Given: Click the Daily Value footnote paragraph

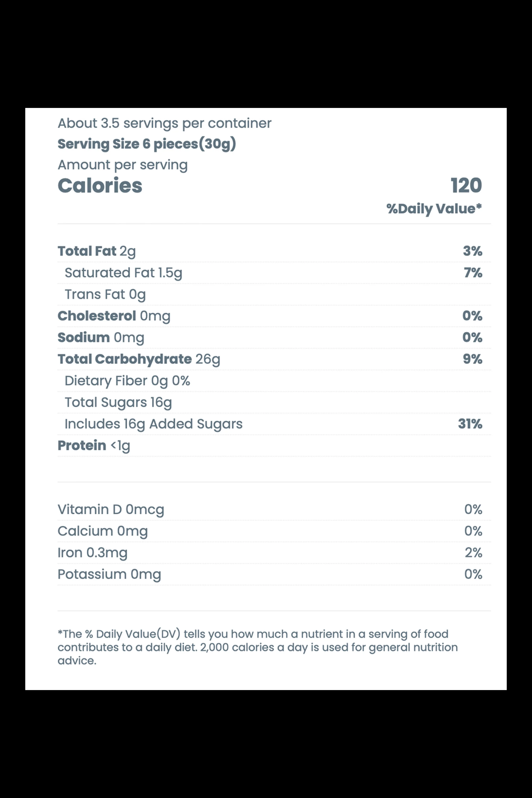Looking at the screenshot, I should (258, 647).
